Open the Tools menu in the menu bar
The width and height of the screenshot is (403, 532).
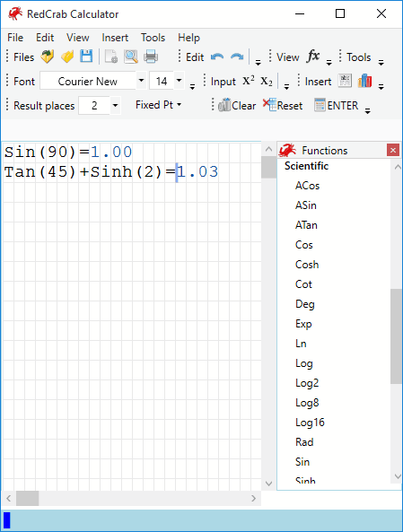(x=153, y=38)
